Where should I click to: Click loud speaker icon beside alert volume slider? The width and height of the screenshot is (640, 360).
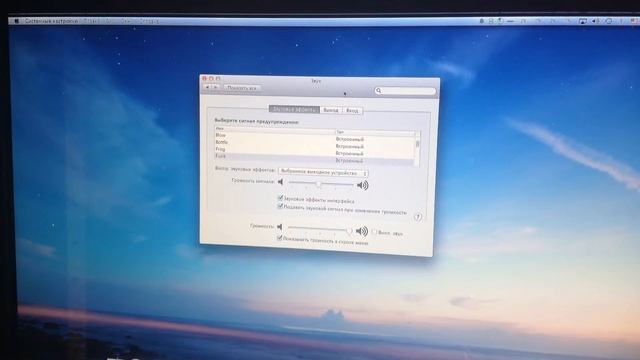click(x=362, y=186)
